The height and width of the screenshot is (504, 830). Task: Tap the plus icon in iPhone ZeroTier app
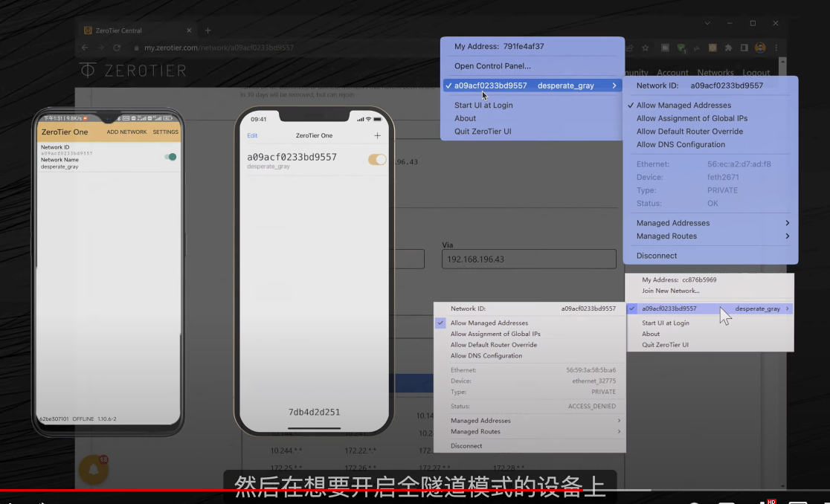click(377, 135)
